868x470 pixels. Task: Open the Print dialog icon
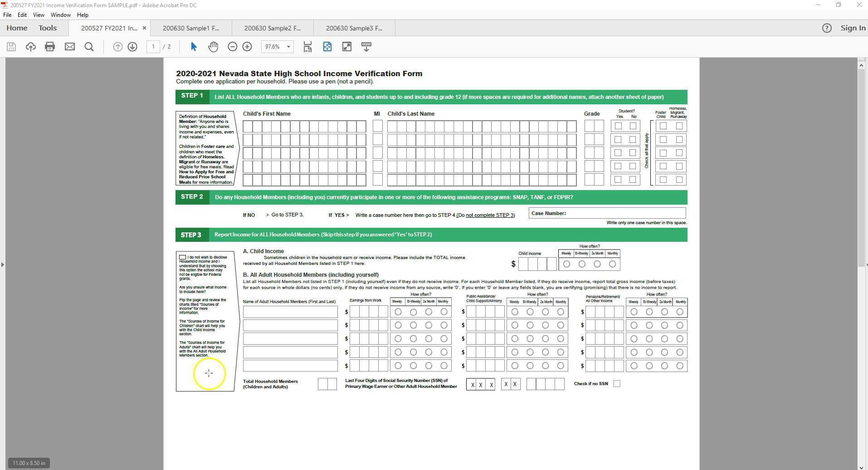click(50, 46)
